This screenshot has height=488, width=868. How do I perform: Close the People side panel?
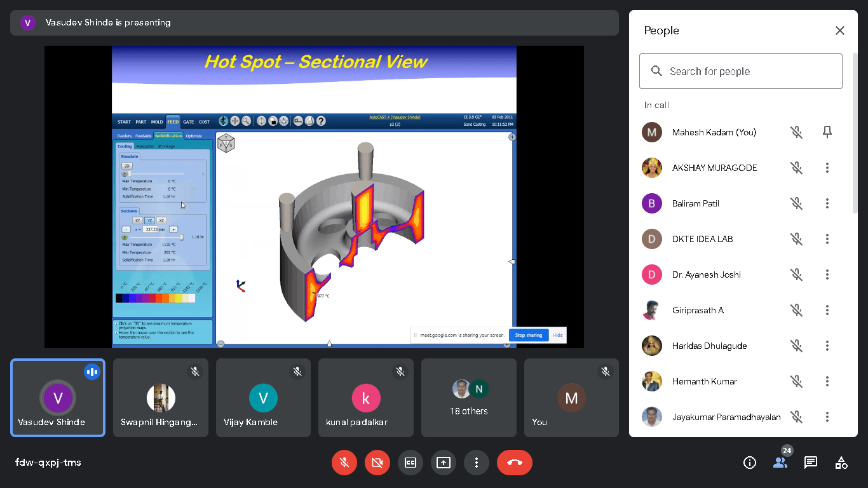click(840, 30)
